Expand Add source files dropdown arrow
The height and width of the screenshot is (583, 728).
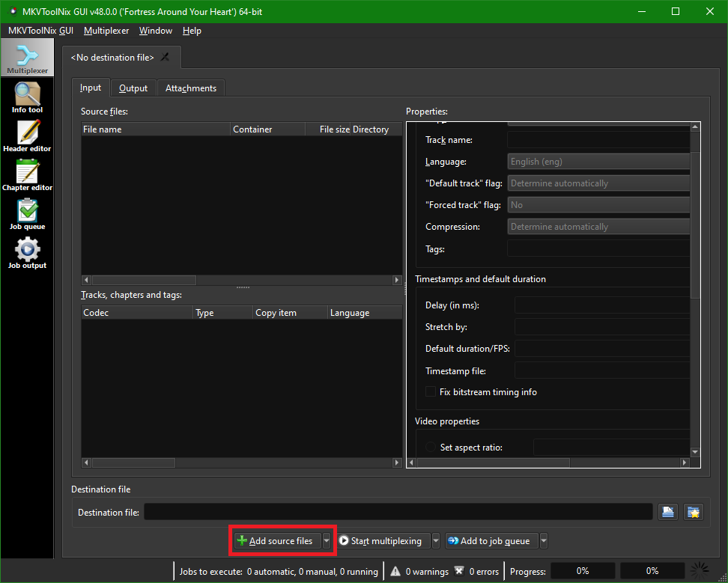(x=327, y=541)
